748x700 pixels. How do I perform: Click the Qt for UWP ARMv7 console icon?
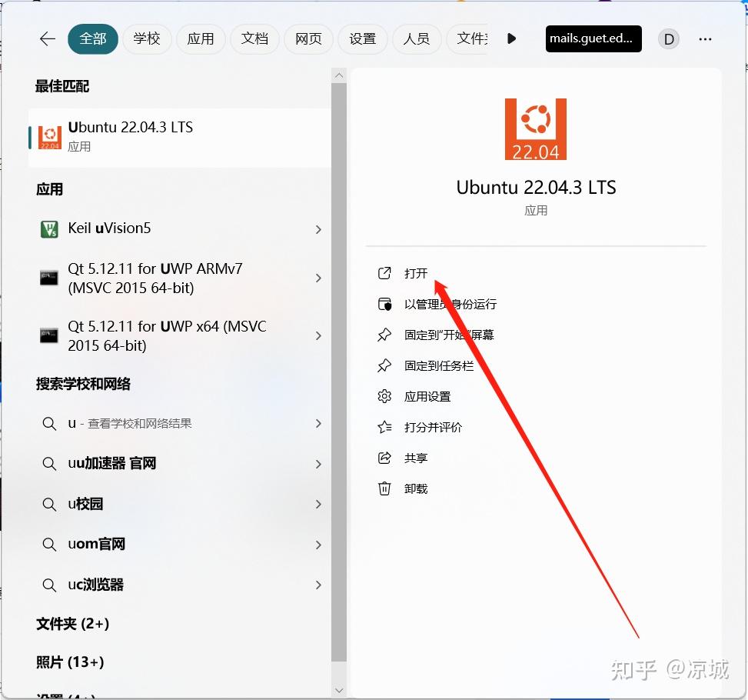coord(49,278)
